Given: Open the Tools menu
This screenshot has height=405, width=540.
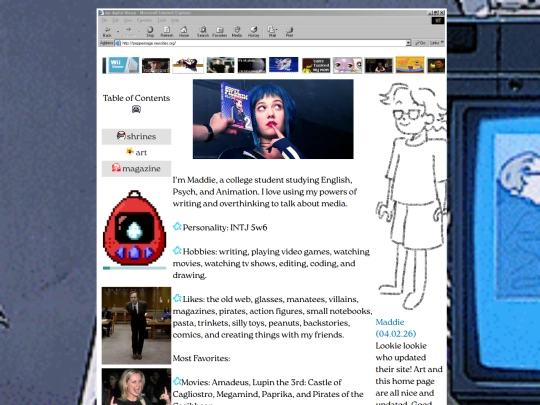Looking at the screenshot, I should click(x=162, y=20).
